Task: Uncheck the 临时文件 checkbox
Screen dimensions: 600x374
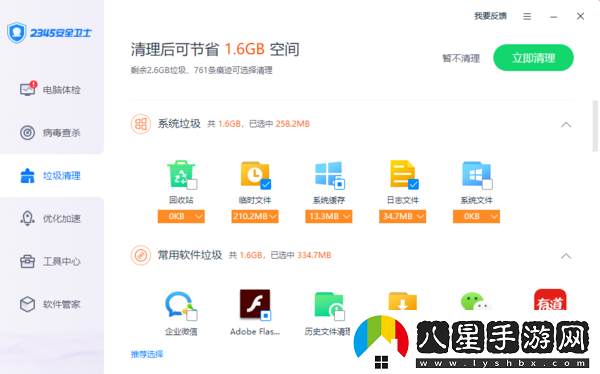Action: point(266,185)
